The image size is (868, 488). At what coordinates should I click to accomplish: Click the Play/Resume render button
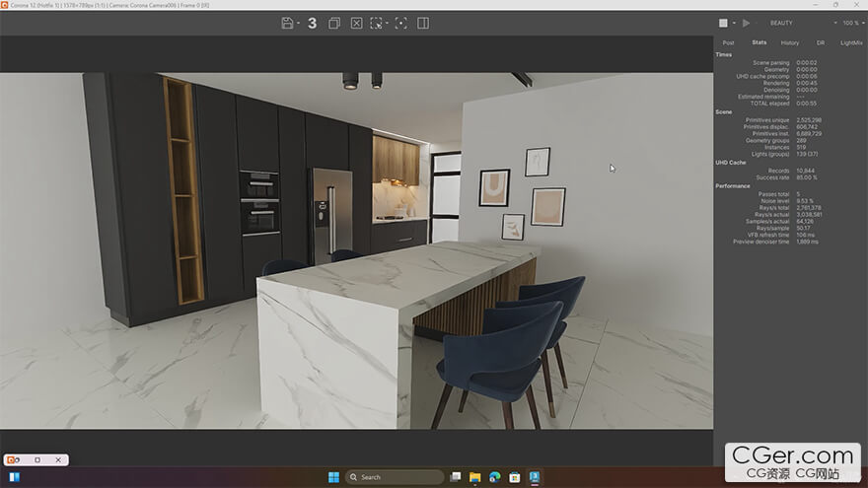point(747,24)
